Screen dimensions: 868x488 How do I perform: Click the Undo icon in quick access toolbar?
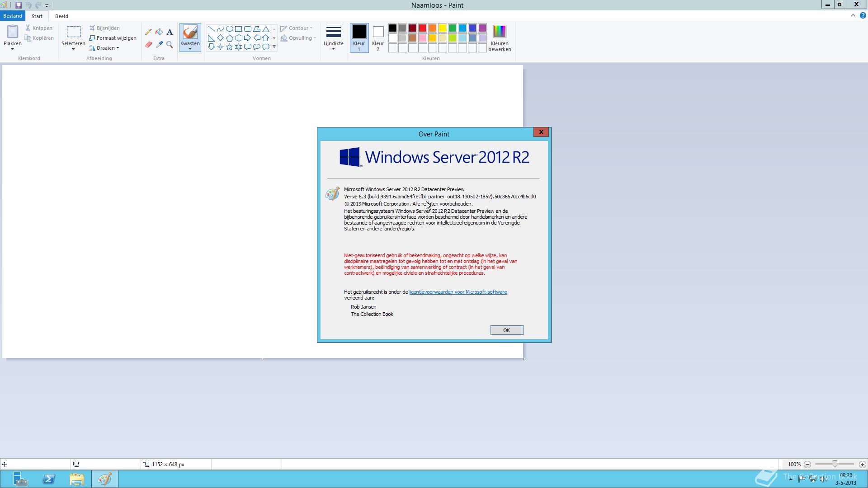coord(28,5)
